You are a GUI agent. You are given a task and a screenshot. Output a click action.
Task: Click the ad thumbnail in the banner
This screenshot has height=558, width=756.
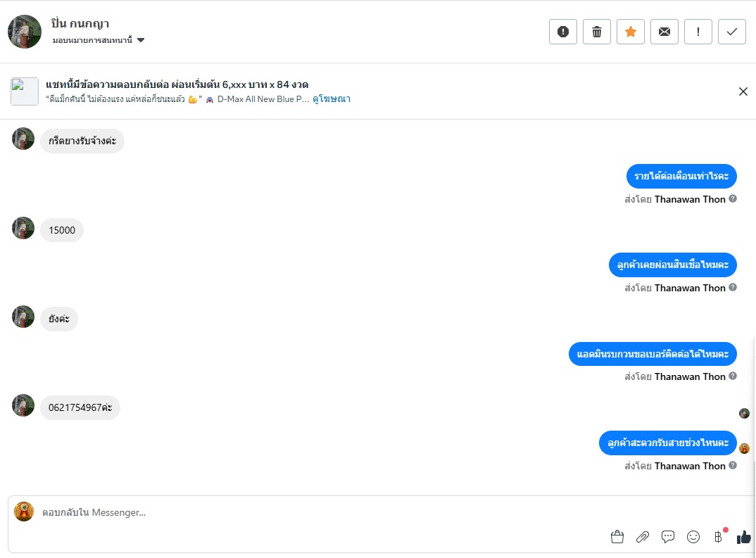coord(25,91)
